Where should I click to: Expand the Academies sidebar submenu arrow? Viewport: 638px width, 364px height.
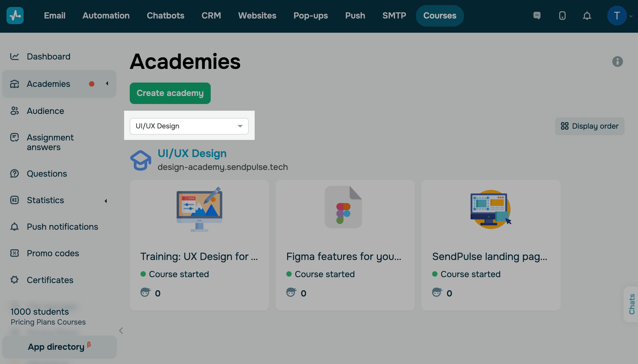pyautogui.click(x=107, y=84)
